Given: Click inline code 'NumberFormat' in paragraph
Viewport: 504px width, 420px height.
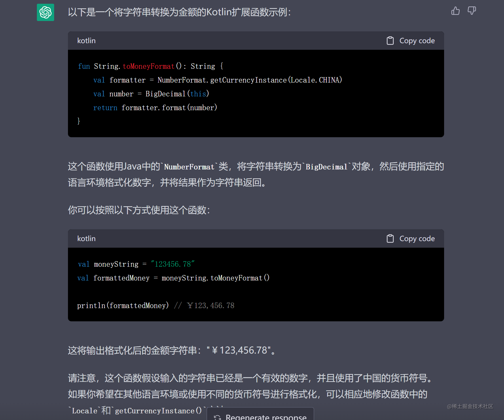Looking at the screenshot, I should 189,167.
